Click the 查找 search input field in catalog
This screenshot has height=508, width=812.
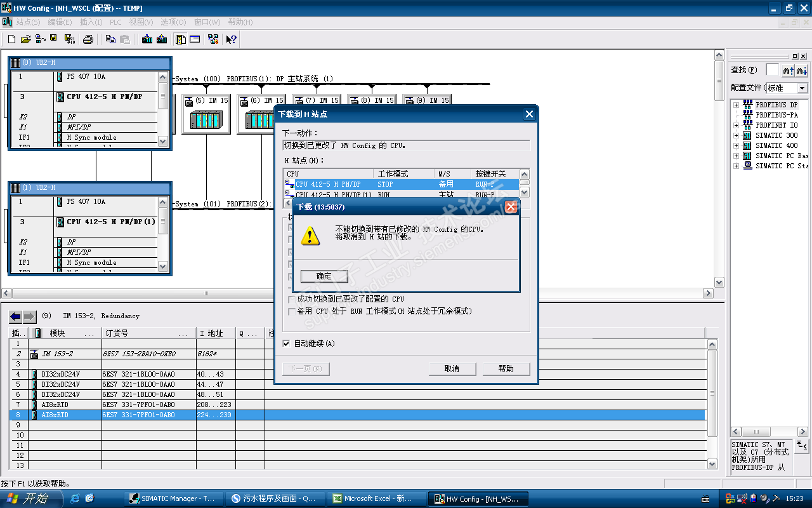(x=772, y=70)
